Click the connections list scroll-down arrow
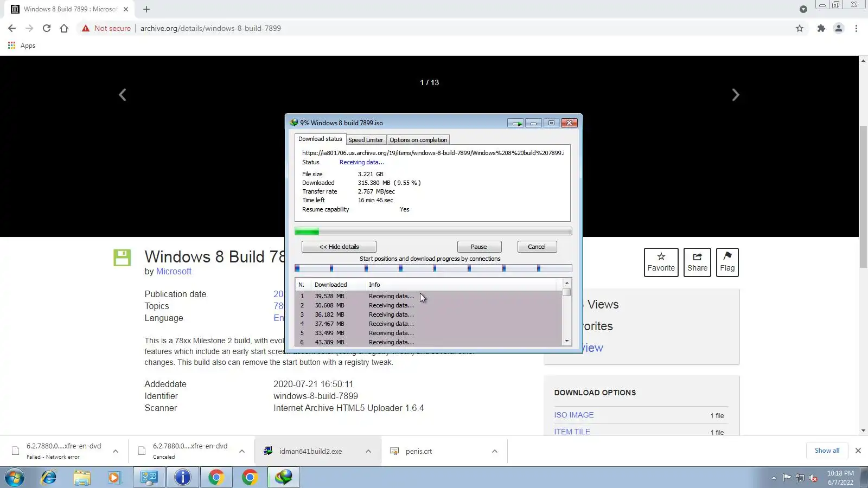The height and width of the screenshot is (488, 868). coord(567,341)
